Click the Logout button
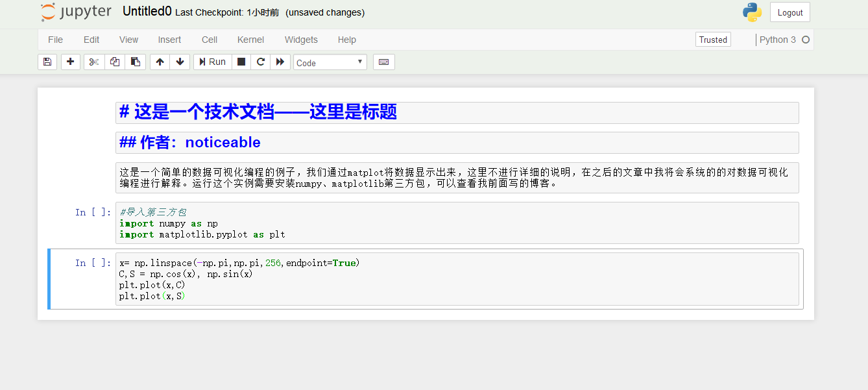 pyautogui.click(x=790, y=12)
